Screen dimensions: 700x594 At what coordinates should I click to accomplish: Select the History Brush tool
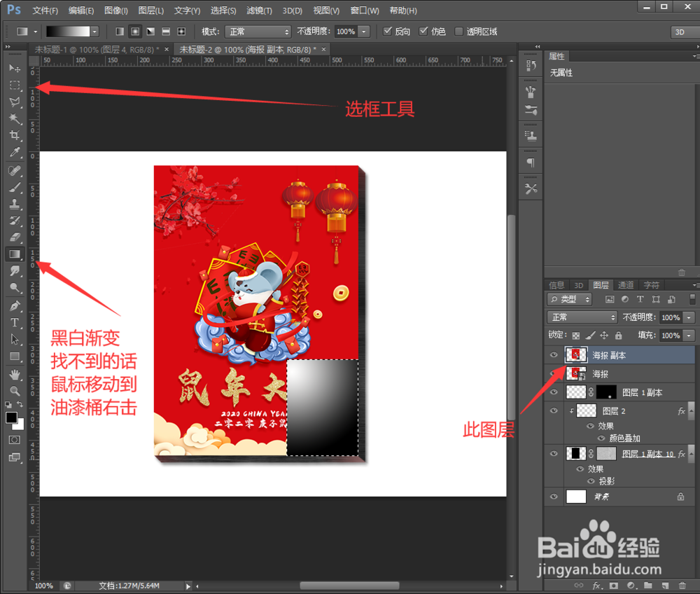15,221
